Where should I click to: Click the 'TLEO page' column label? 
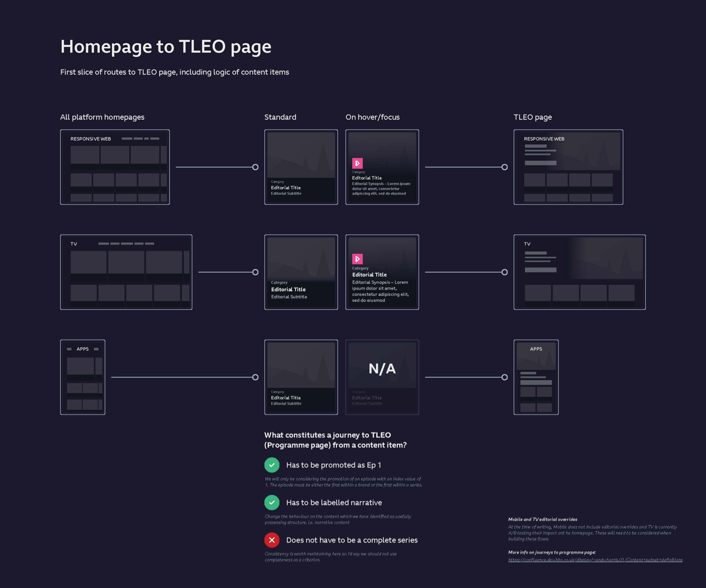pyautogui.click(x=533, y=117)
